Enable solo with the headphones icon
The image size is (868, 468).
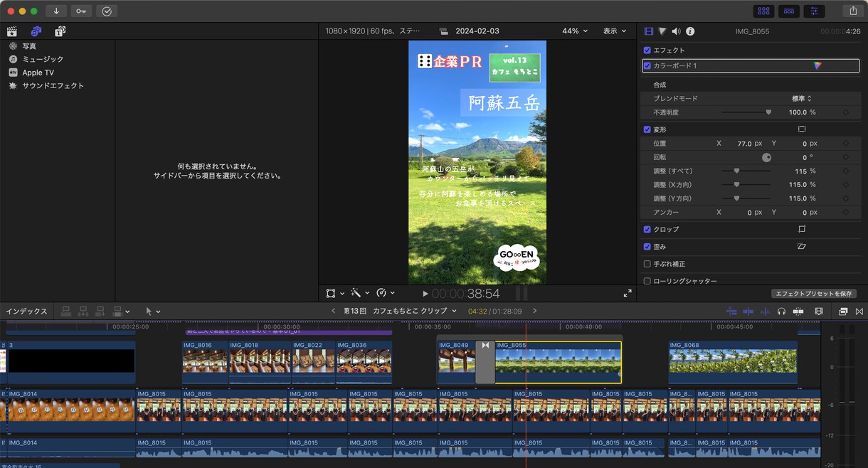pyautogui.click(x=782, y=311)
